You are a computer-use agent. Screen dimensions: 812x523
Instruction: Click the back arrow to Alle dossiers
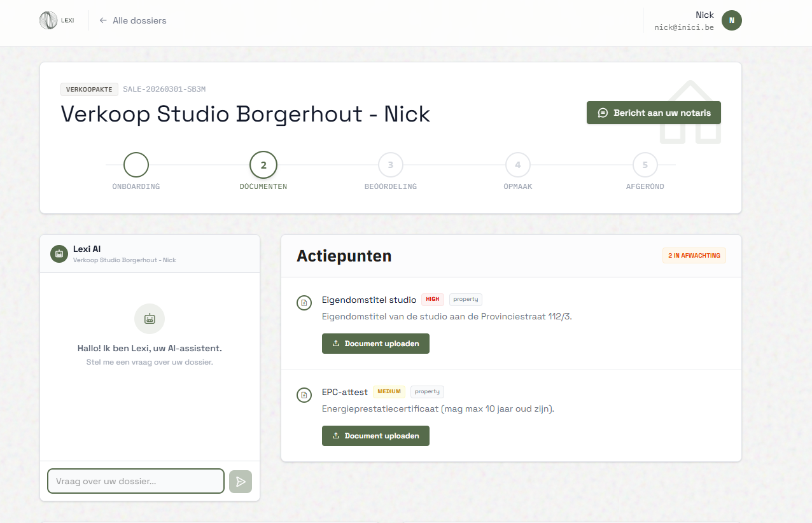[x=103, y=20]
